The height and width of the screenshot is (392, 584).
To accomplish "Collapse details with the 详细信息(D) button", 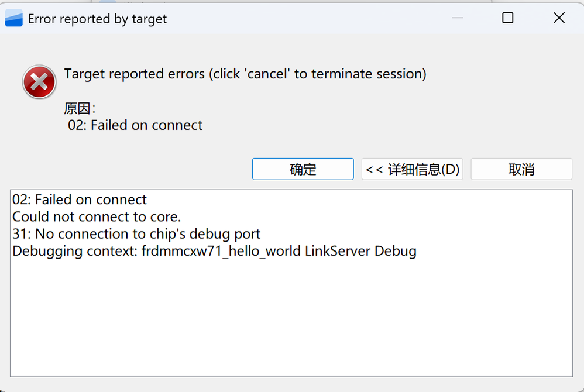I will [413, 169].
